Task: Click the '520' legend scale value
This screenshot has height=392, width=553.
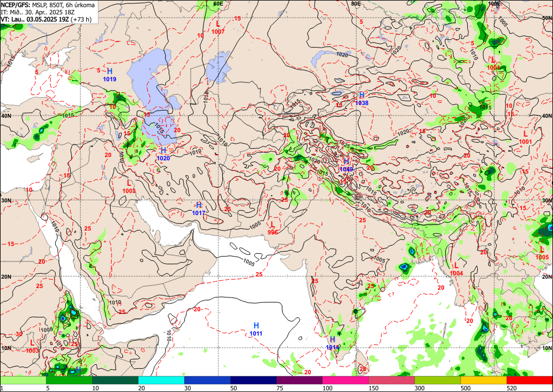Action: click(512, 388)
